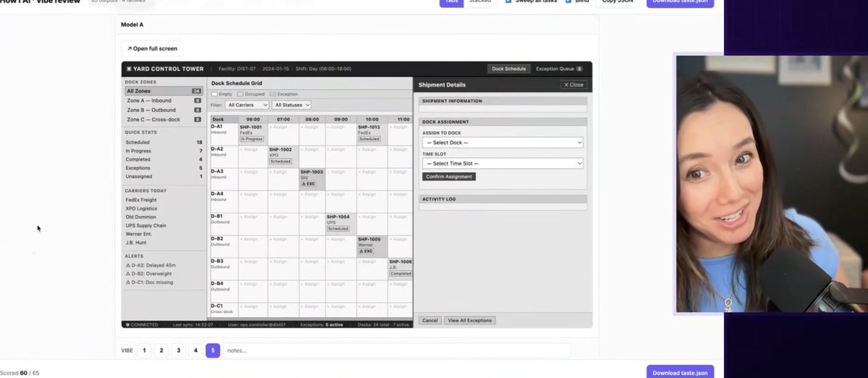Close the Shipment Details panel

tap(574, 85)
